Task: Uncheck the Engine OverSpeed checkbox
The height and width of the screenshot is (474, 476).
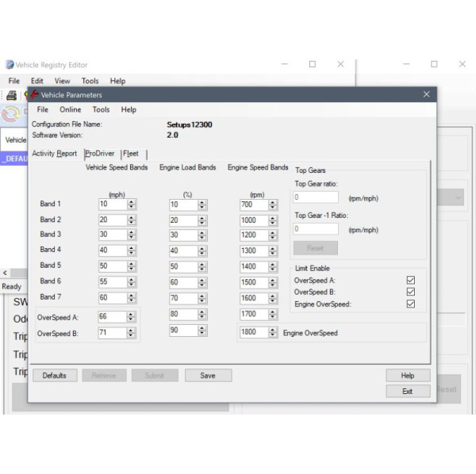Action: [x=410, y=304]
